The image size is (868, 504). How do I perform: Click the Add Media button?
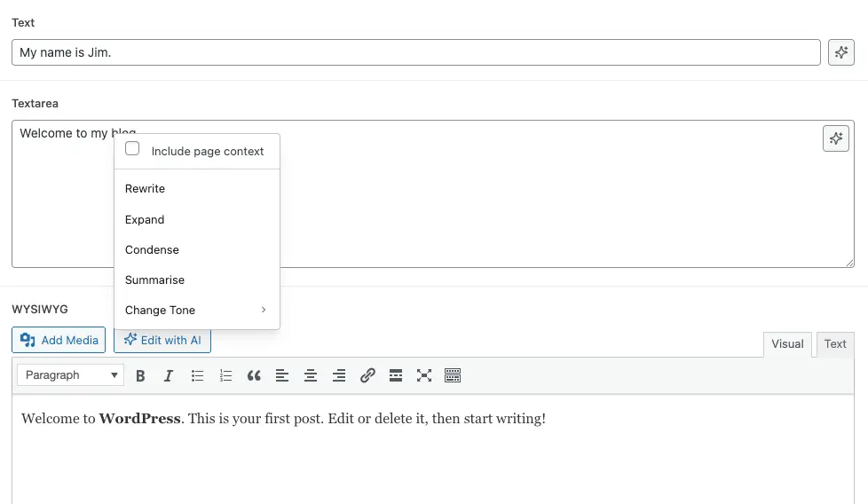pyautogui.click(x=59, y=340)
